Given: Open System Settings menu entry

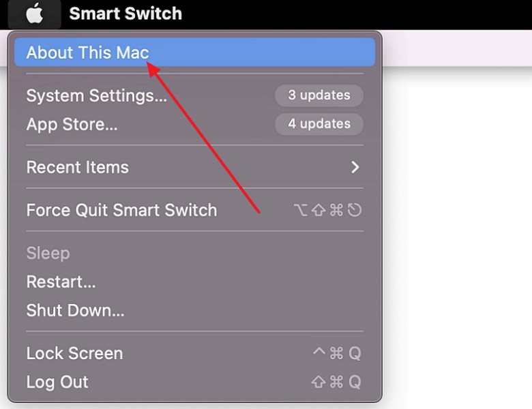Looking at the screenshot, I should click(195, 95).
